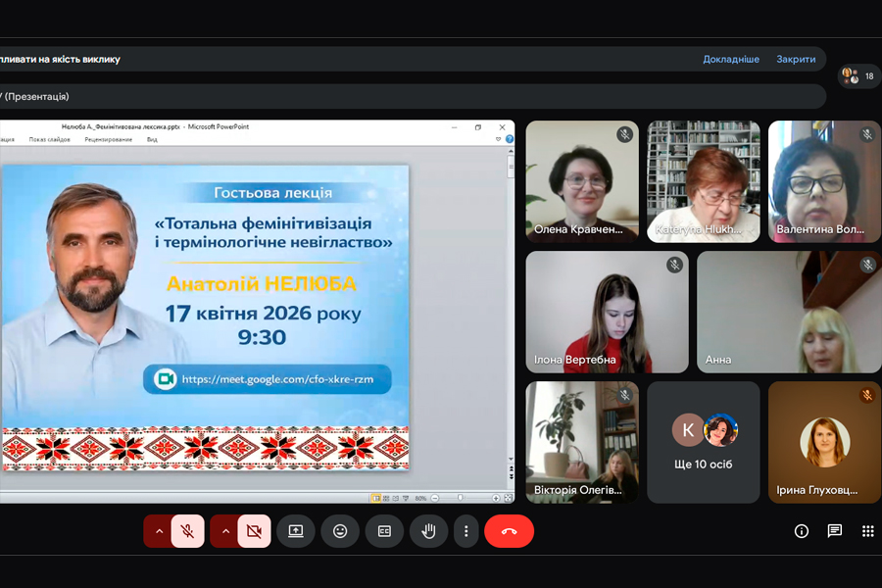This screenshot has width=882, height=588.
Task: Open Показ слайдов tab in PowerPoint
Action: (50, 139)
